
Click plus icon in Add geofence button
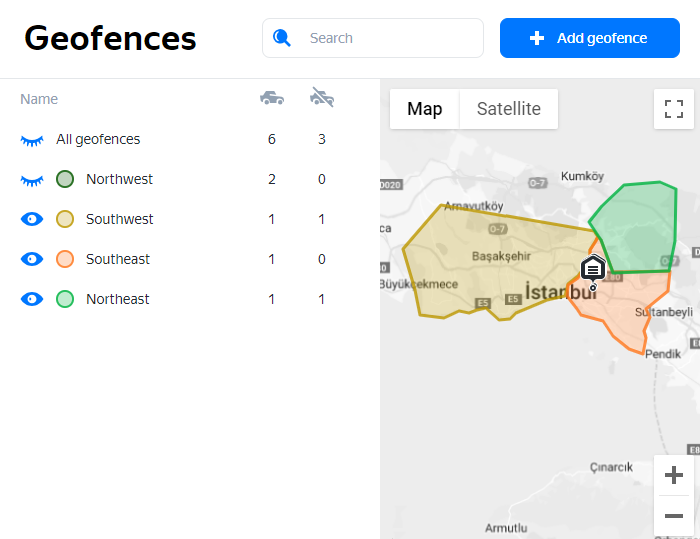click(x=537, y=38)
